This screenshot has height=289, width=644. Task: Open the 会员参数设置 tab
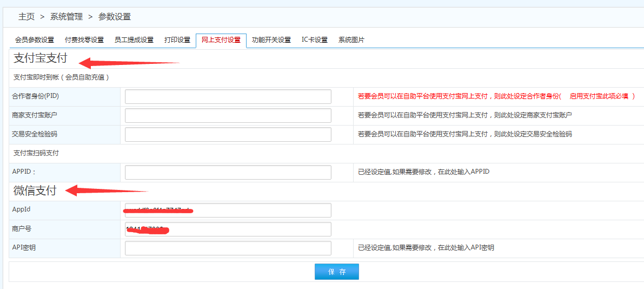[35, 40]
